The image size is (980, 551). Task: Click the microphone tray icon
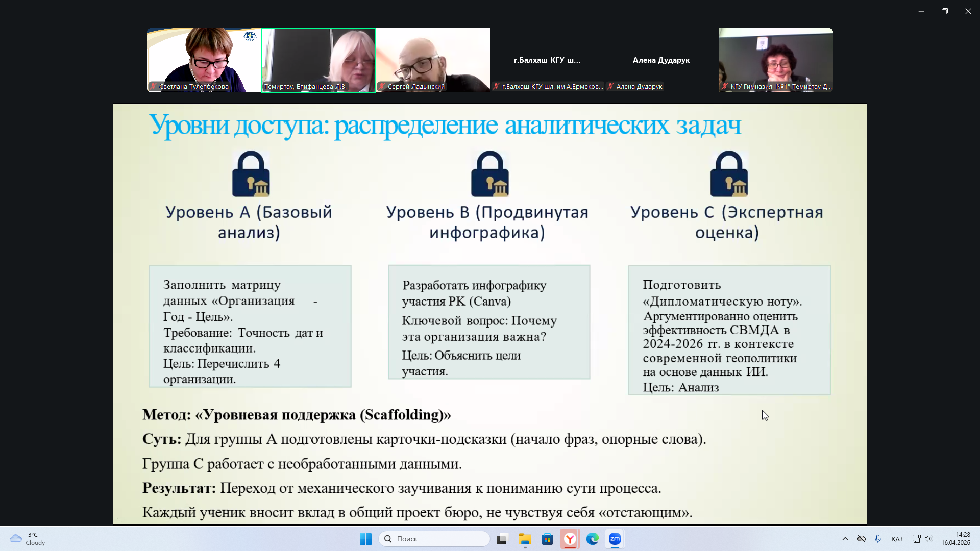coord(878,539)
